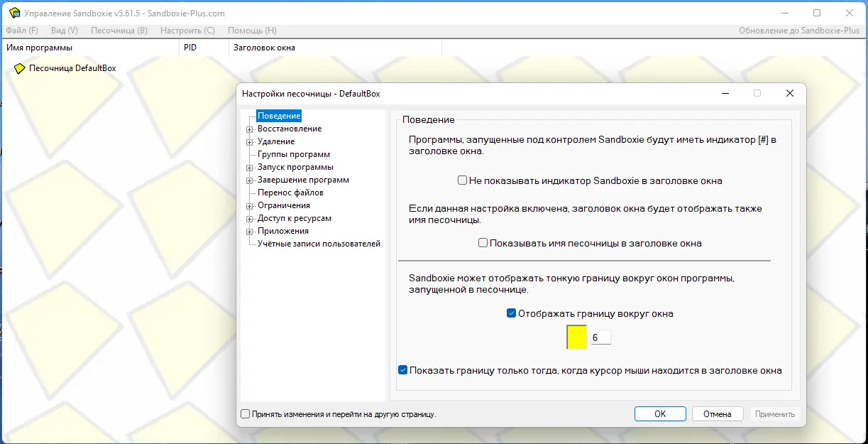This screenshot has width=868, height=444.
Task: Expand the Удаление settings branch
Action: click(248, 141)
